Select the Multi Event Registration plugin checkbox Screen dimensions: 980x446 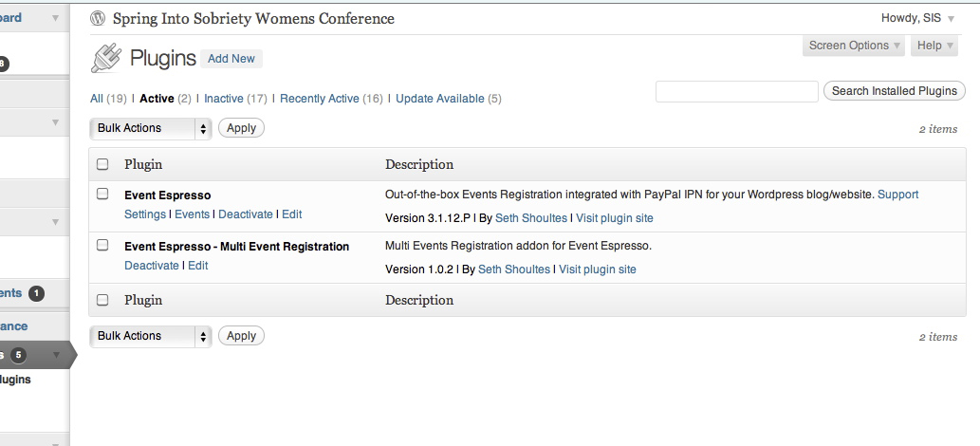point(102,245)
